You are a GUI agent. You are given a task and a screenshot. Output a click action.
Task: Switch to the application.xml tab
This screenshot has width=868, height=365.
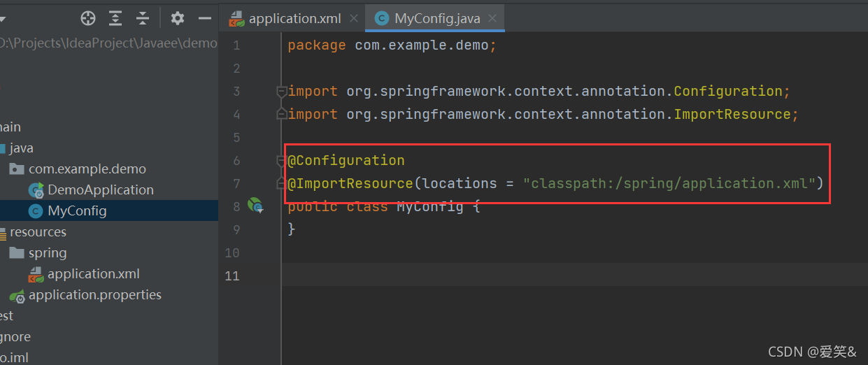pos(293,19)
